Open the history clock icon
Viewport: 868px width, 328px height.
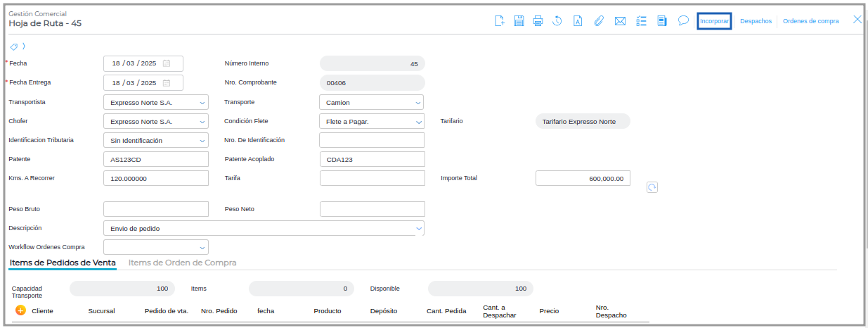(557, 21)
